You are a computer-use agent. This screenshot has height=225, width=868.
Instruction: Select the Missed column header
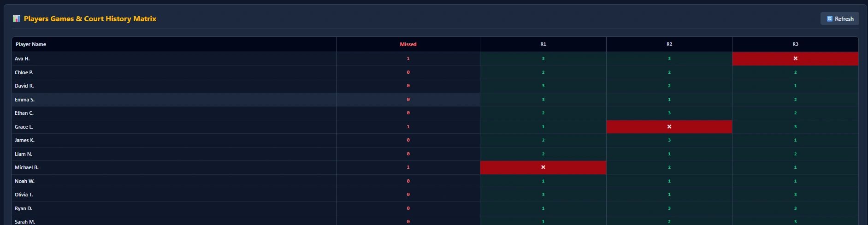pyautogui.click(x=408, y=44)
